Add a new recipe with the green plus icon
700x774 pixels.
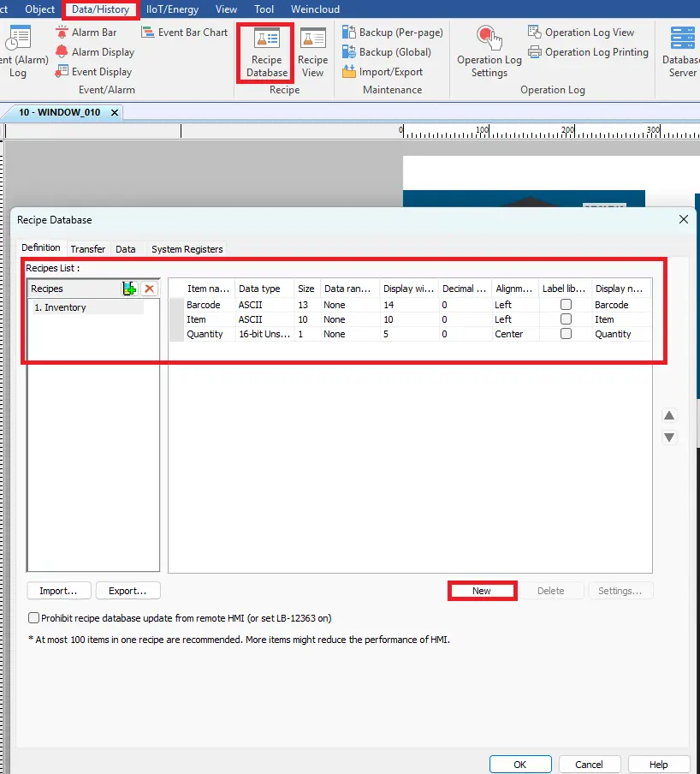click(129, 289)
